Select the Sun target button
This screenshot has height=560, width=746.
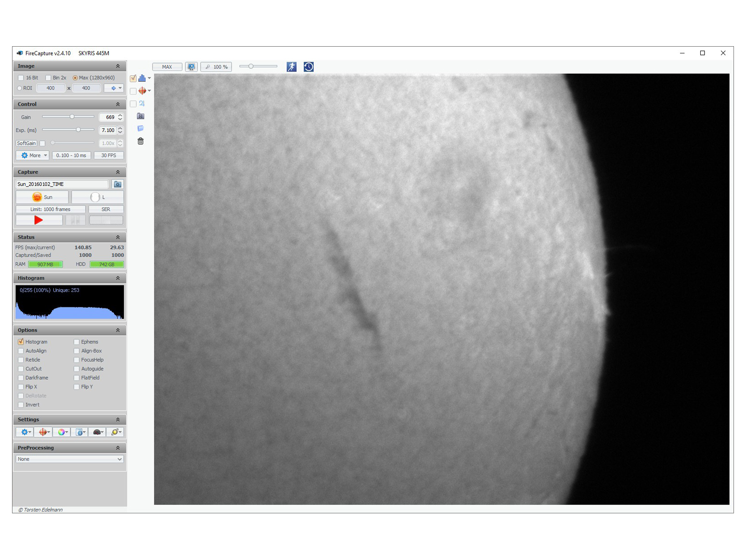[42, 197]
